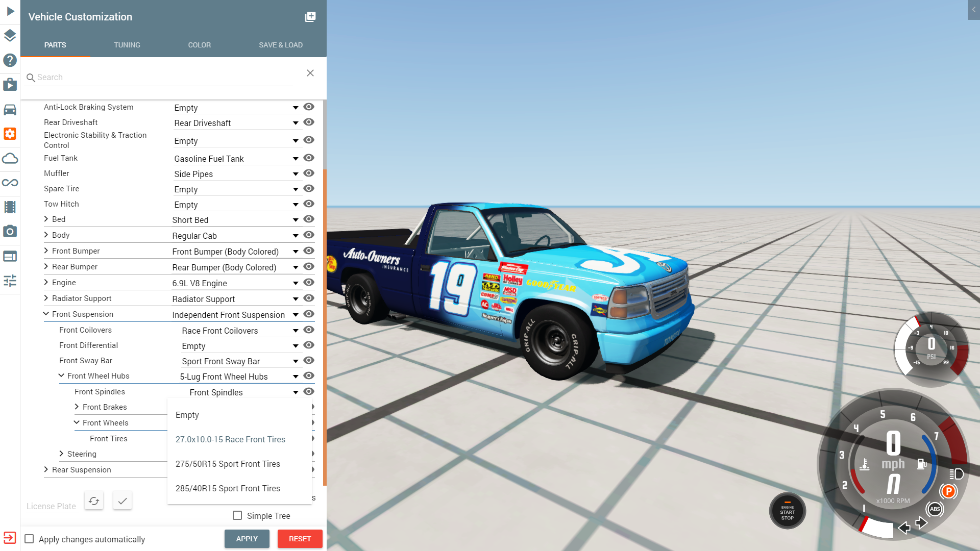The image size is (980, 551).
Task: Open the options sliders icon
Action: click(10, 281)
